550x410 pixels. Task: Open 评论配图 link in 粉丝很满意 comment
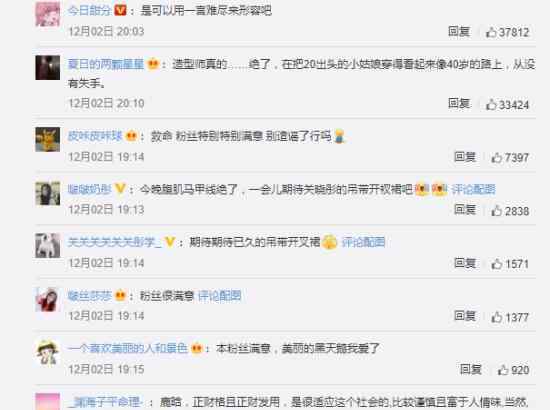coord(220,296)
